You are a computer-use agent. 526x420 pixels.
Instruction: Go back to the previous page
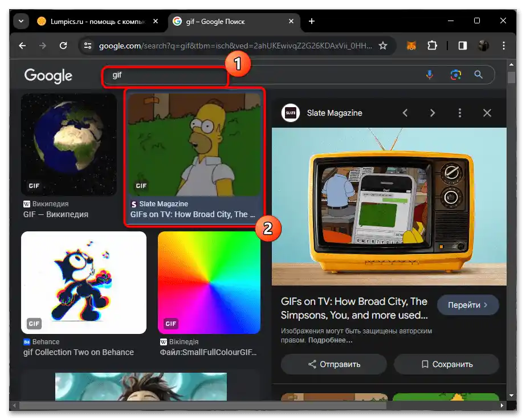tap(22, 46)
